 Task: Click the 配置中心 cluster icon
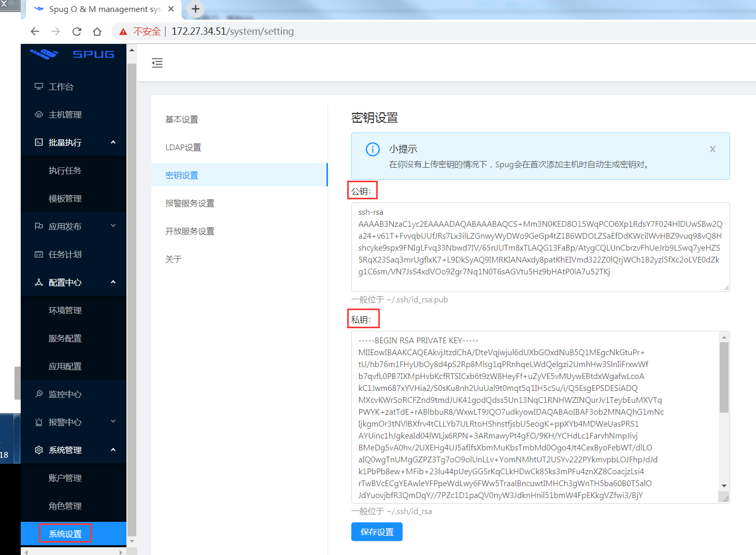coord(39,282)
